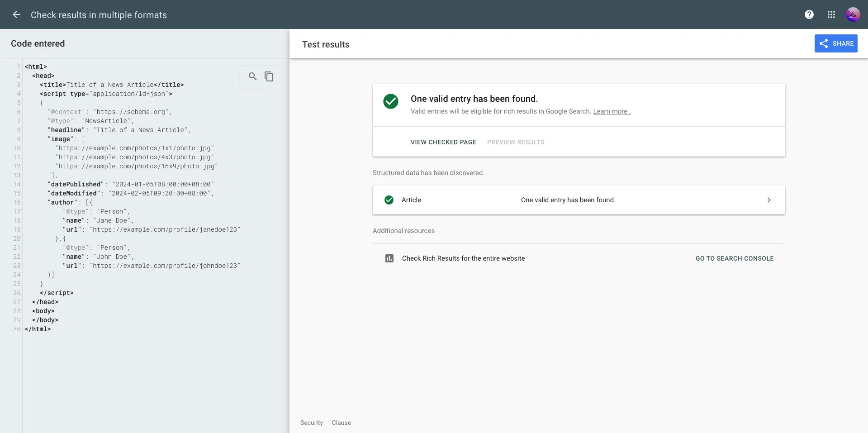
Task: Open the Clause footer link
Action: click(x=341, y=423)
